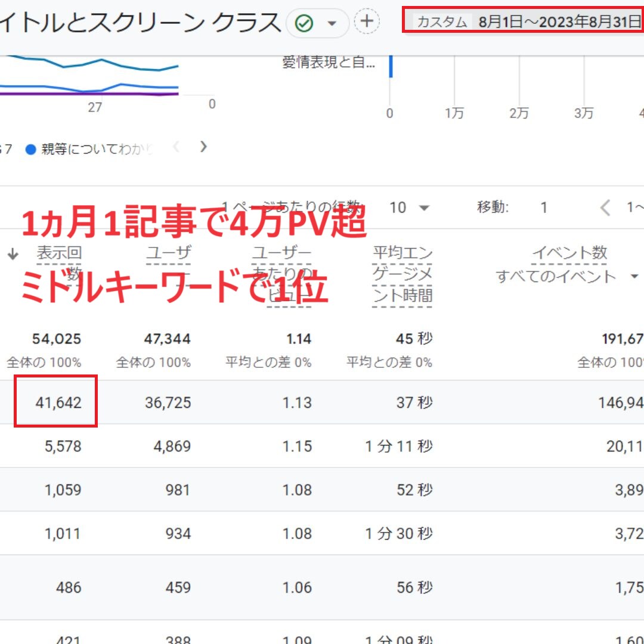Click the total views value 54,025
644x644 pixels.
pos(57,339)
